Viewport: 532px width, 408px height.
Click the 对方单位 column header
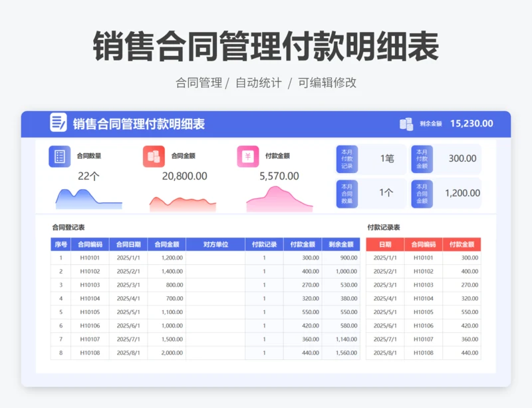[215, 244]
